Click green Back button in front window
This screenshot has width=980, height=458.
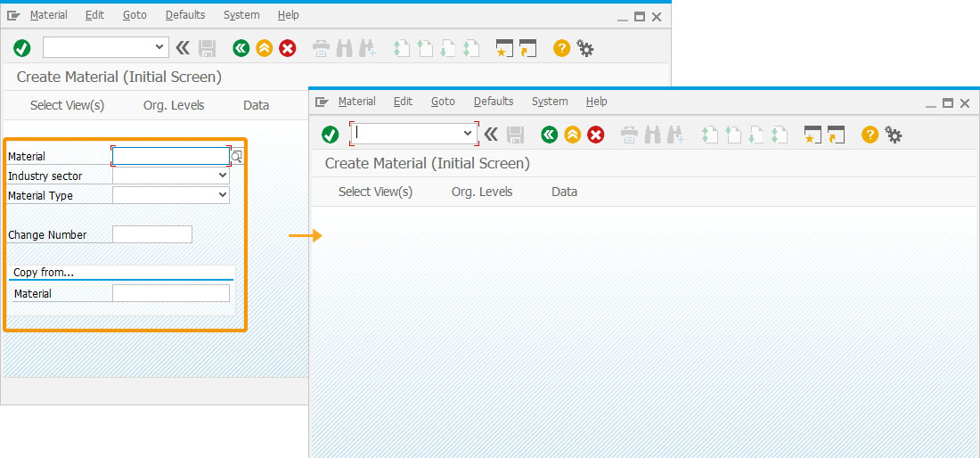[550, 135]
